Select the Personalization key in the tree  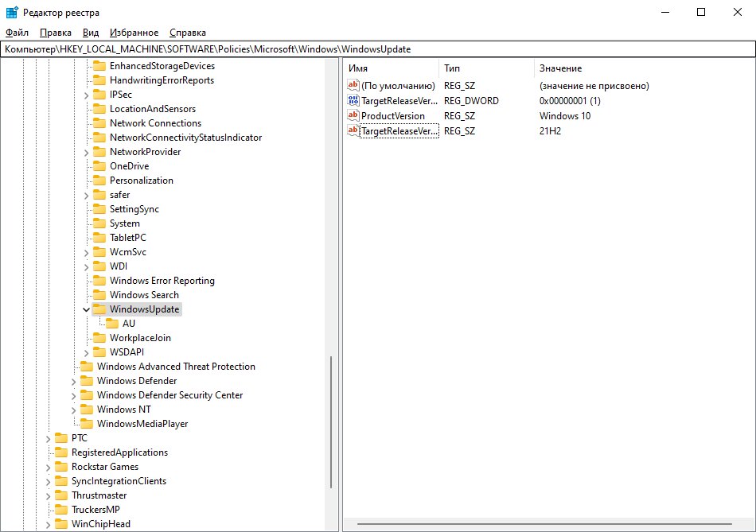tap(142, 181)
